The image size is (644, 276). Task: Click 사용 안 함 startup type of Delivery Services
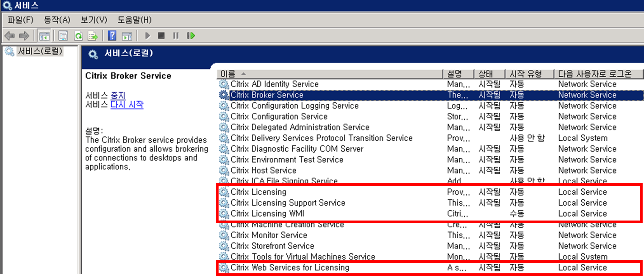527,138
